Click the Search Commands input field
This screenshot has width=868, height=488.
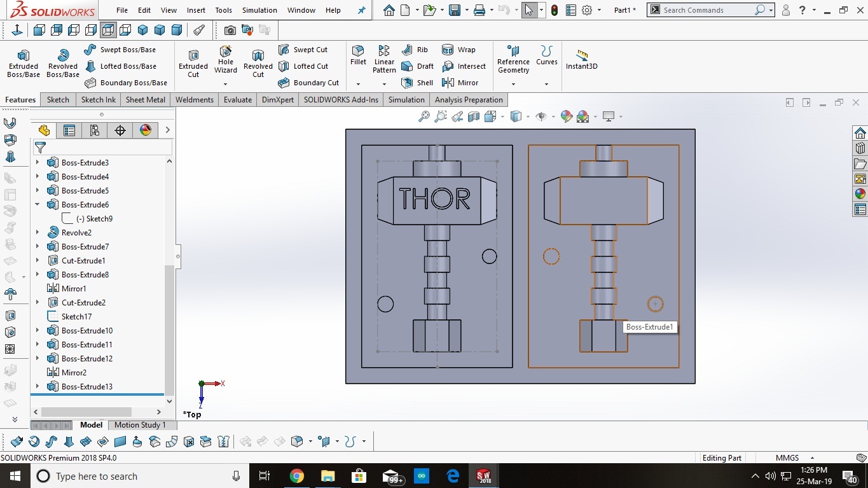[x=707, y=10]
